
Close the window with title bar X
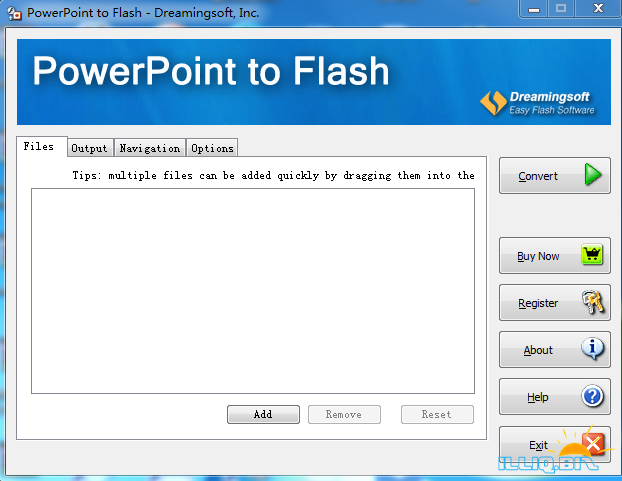(598, 9)
